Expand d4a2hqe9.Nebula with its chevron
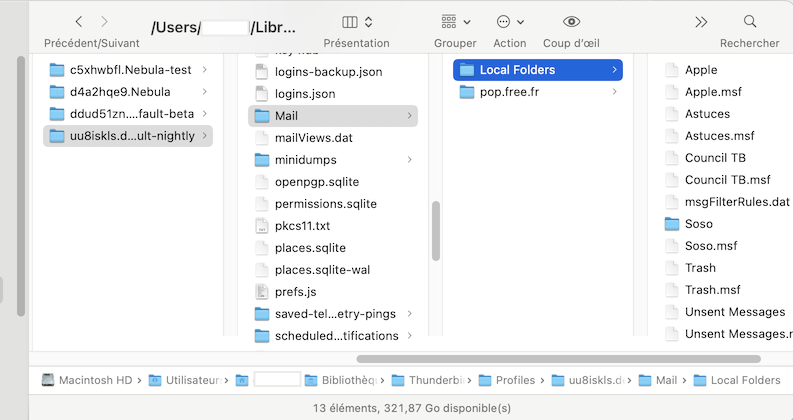The image size is (793, 420). point(205,92)
